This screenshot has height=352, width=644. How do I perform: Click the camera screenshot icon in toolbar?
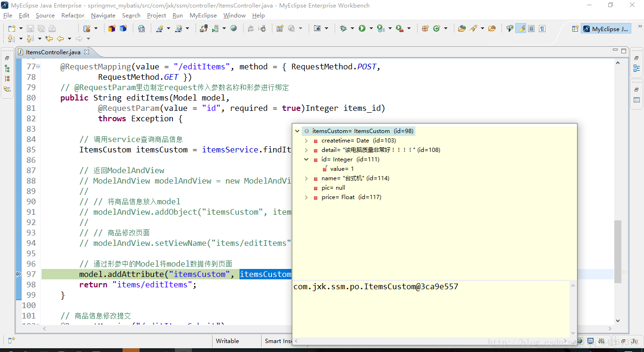[317, 29]
